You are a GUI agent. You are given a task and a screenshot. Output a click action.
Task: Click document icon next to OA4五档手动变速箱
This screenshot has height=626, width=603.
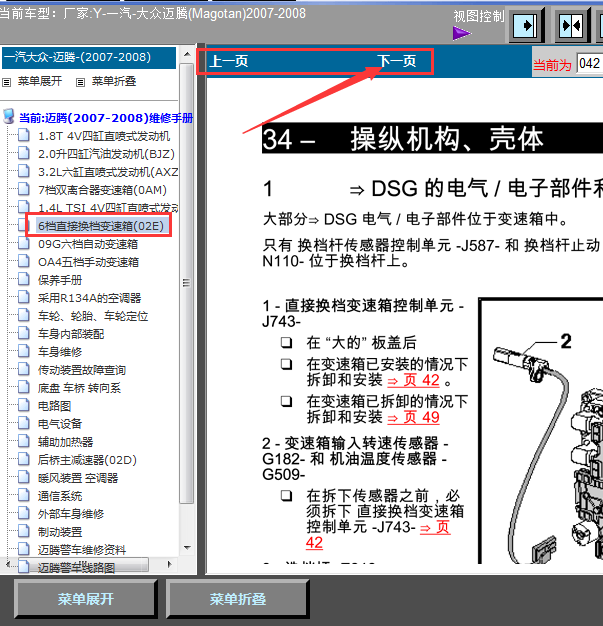click(24, 261)
